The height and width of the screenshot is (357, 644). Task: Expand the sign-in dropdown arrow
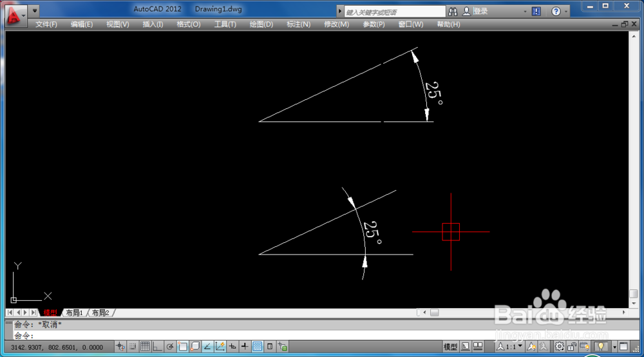point(525,12)
